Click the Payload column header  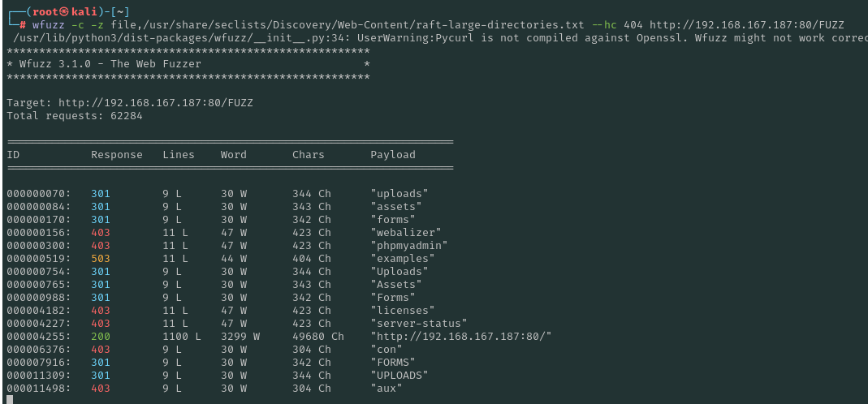393,154
